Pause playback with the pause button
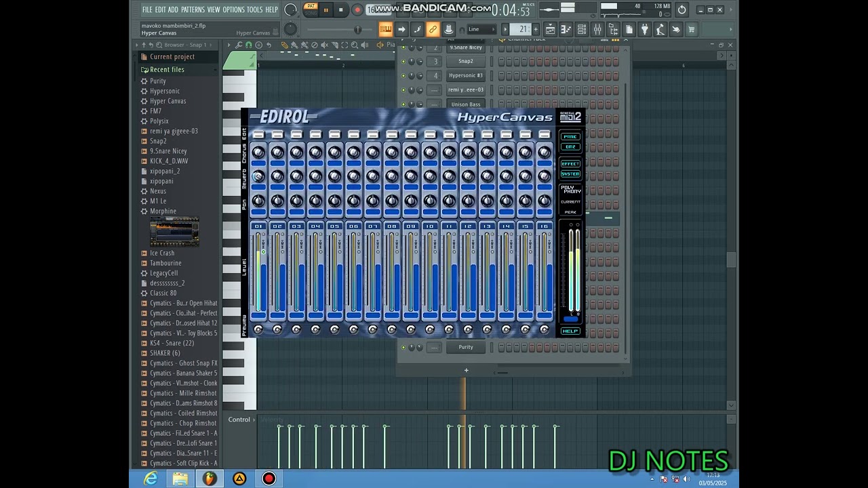 325,10
